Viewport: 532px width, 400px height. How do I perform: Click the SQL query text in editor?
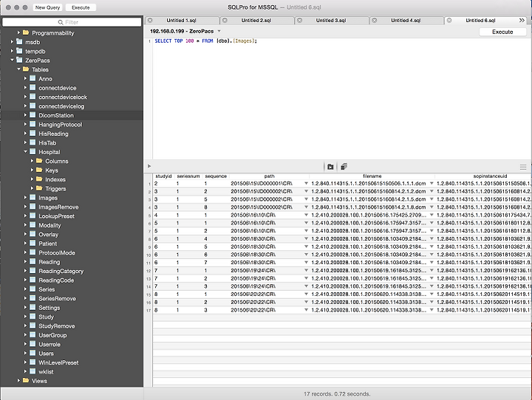point(206,41)
